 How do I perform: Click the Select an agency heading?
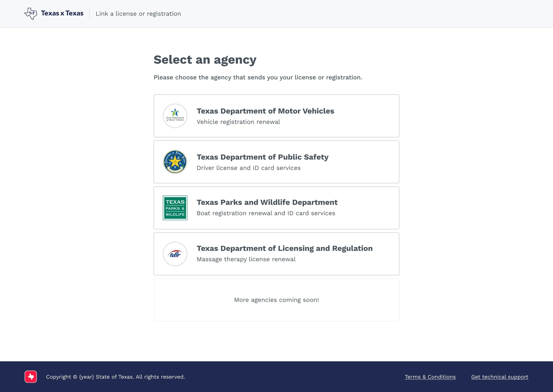[x=205, y=60]
